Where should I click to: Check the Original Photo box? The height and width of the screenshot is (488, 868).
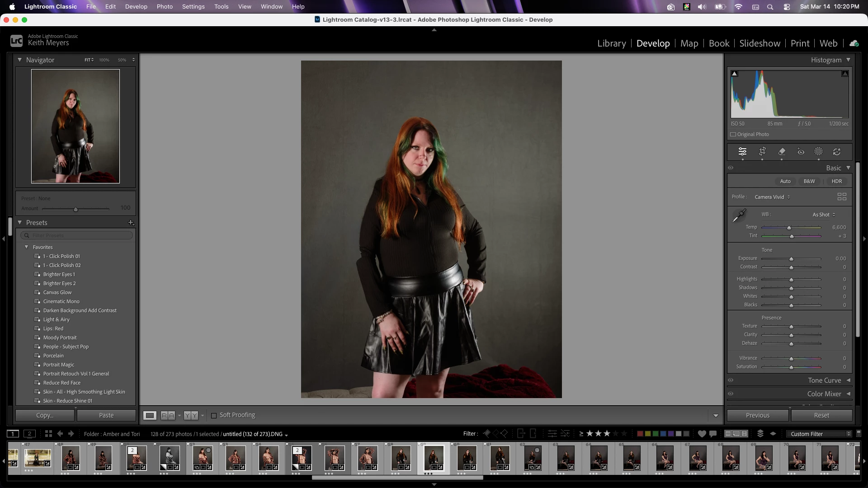pyautogui.click(x=733, y=135)
